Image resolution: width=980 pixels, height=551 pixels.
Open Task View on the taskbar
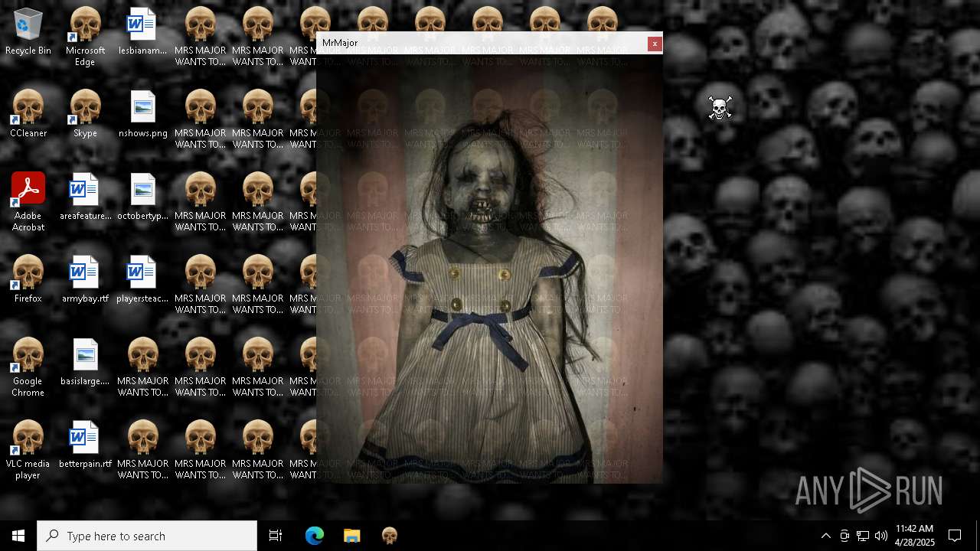[x=276, y=536]
